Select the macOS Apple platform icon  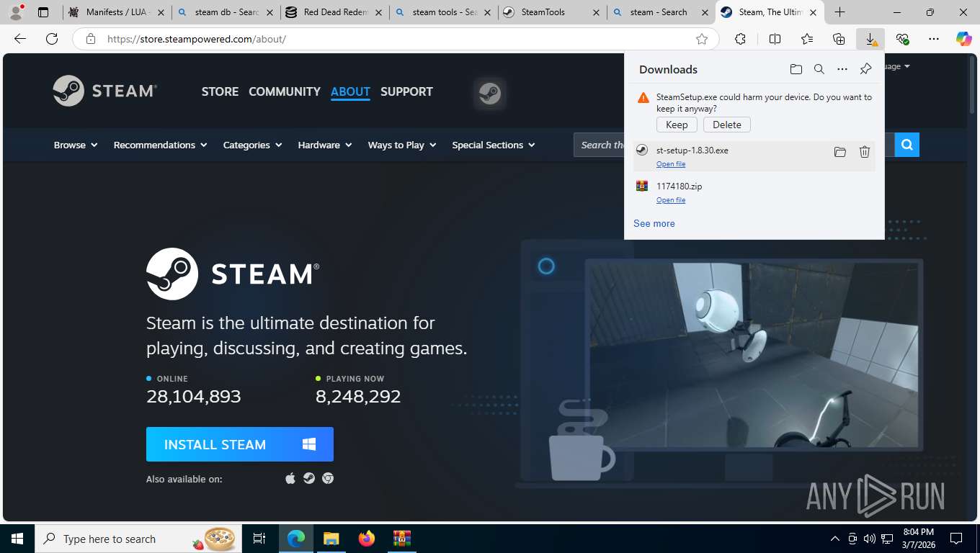(x=290, y=478)
